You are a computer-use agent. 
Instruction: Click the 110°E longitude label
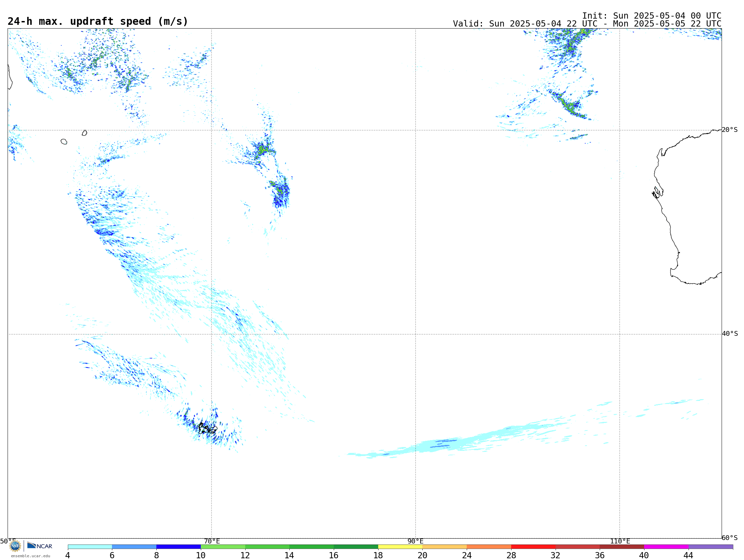pyautogui.click(x=620, y=541)
